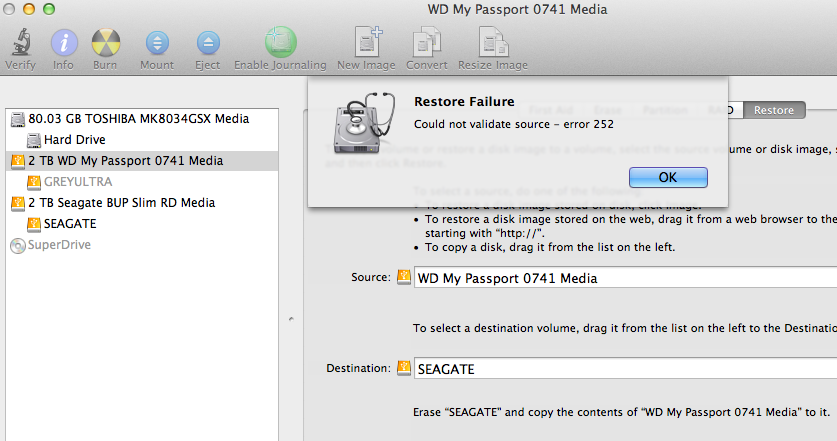Click the Source input field

pyautogui.click(x=625, y=278)
